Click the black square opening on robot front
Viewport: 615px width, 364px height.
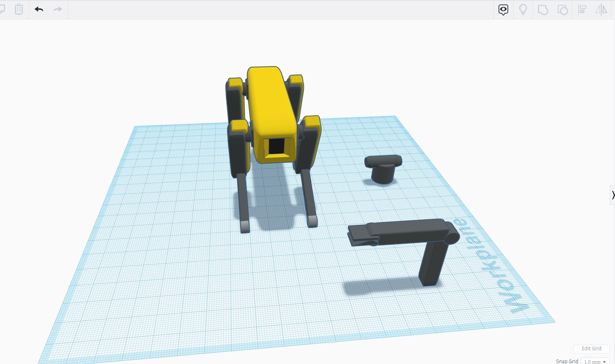pyautogui.click(x=276, y=146)
